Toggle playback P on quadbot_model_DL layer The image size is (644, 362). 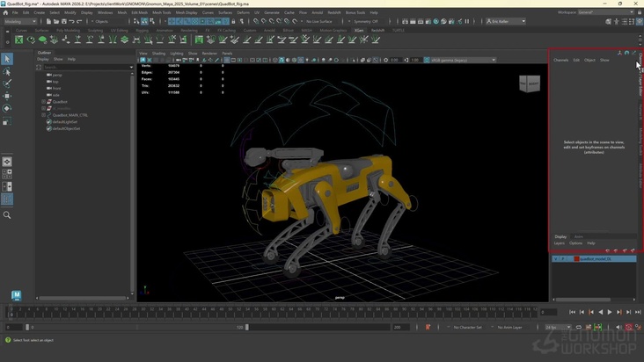pos(562,259)
